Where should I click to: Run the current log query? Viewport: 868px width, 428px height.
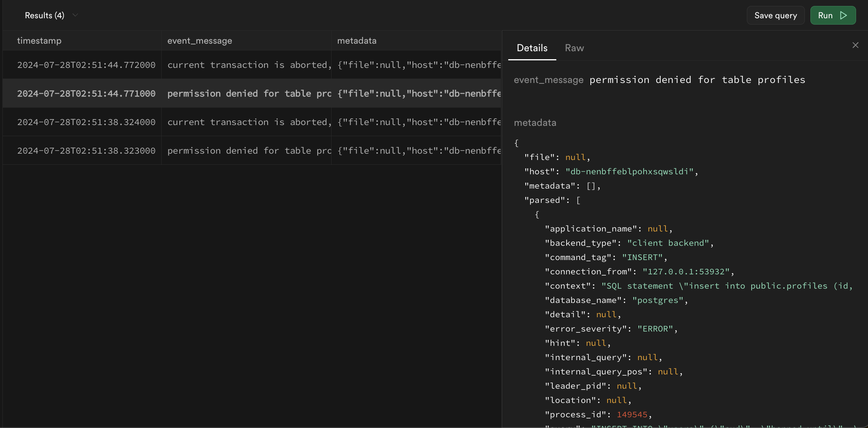click(833, 15)
